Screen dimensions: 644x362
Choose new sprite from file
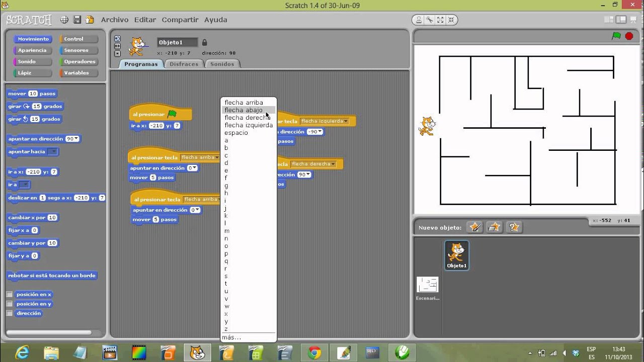494,227
